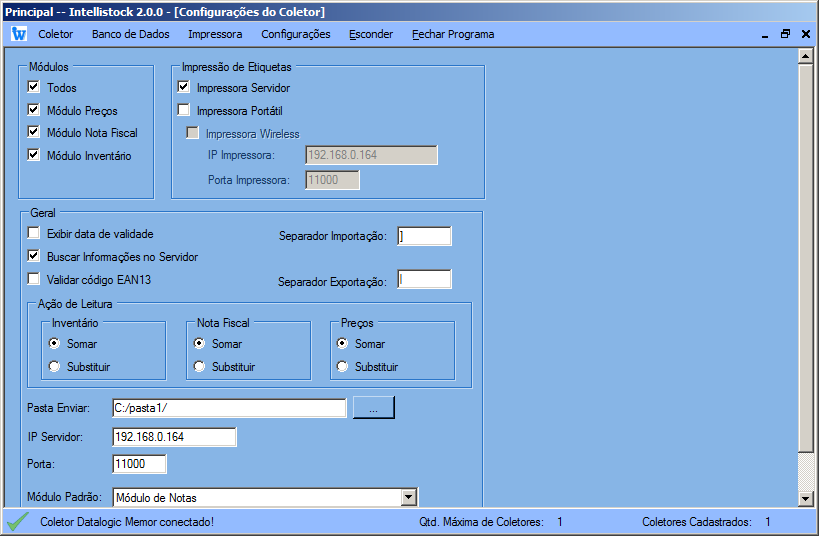Click the green checkmark connection status icon
The width and height of the screenshot is (819, 536).
point(18,521)
